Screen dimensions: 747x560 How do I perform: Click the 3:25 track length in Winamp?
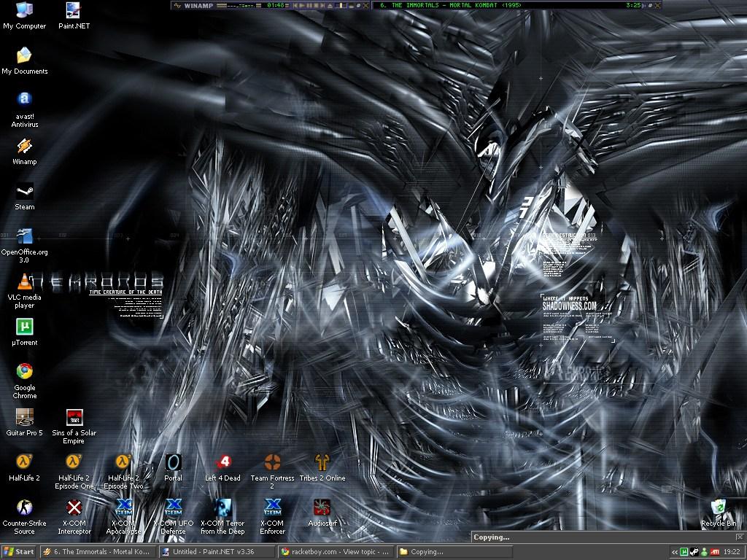coord(633,5)
